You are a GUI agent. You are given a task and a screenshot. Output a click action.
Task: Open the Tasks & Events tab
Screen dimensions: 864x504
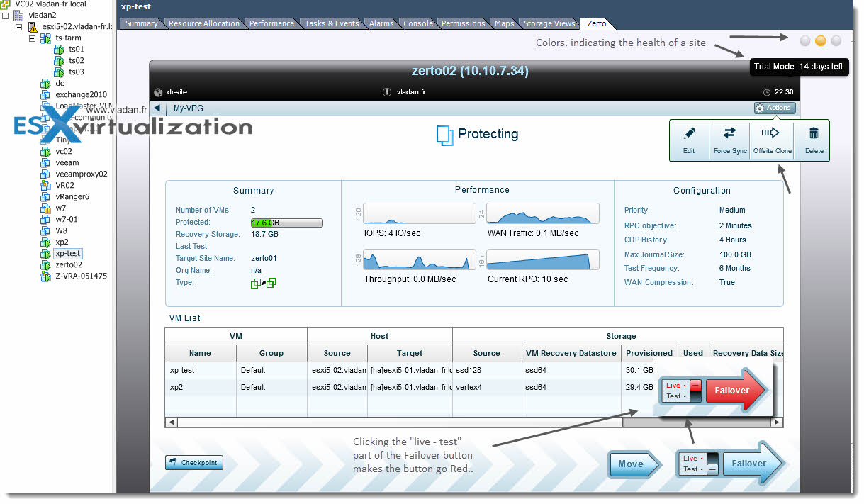pyautogui.click(x=332, y=23)
